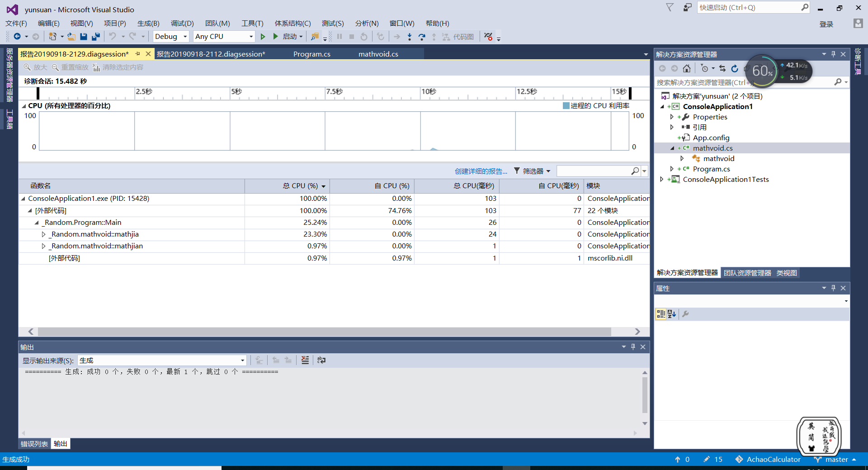Save the current file with disk icon
The width and height of the screenshot is (868, 470).
click(x=84, y=37)
